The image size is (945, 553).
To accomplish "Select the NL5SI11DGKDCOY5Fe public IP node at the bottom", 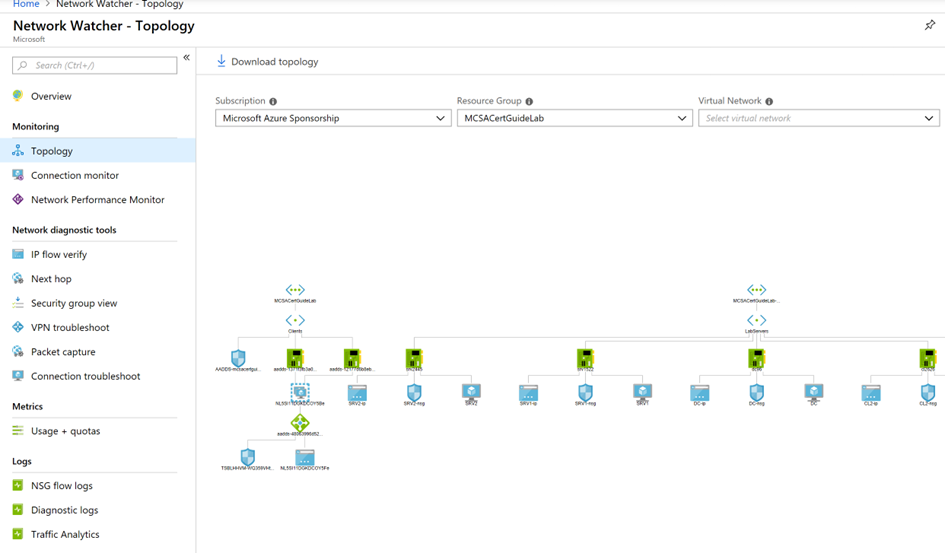I will (x=305, y=457).
